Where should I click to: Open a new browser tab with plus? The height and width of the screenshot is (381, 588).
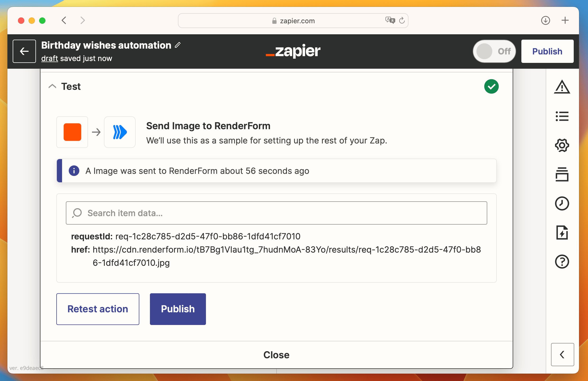point(565,20)
